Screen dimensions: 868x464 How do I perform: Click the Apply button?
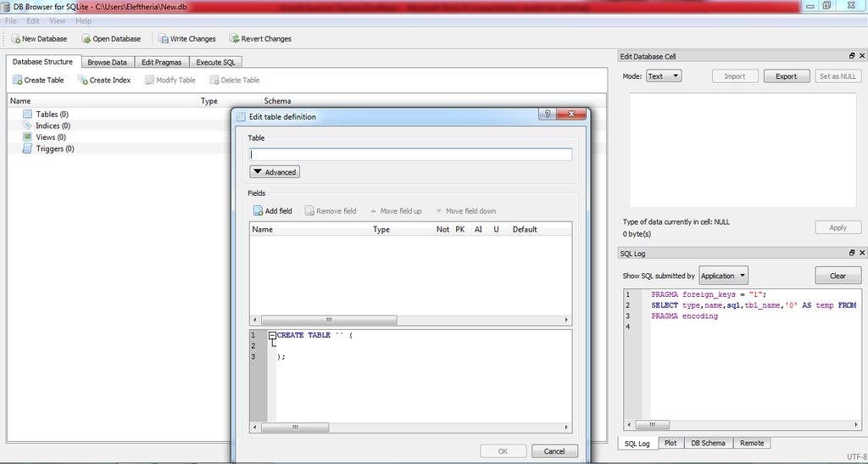pyautogui.click(x=838, y=227)
